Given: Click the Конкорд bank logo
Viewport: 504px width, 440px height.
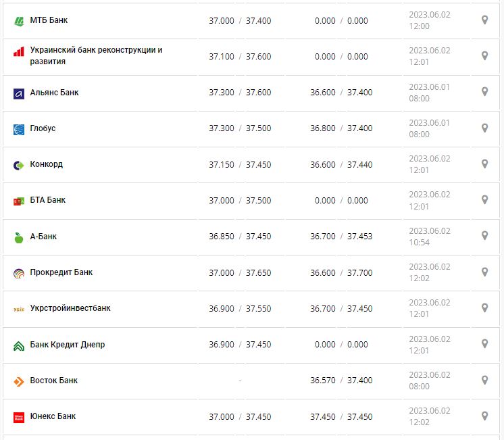Looking at the screenshot, I should (19, 165).
